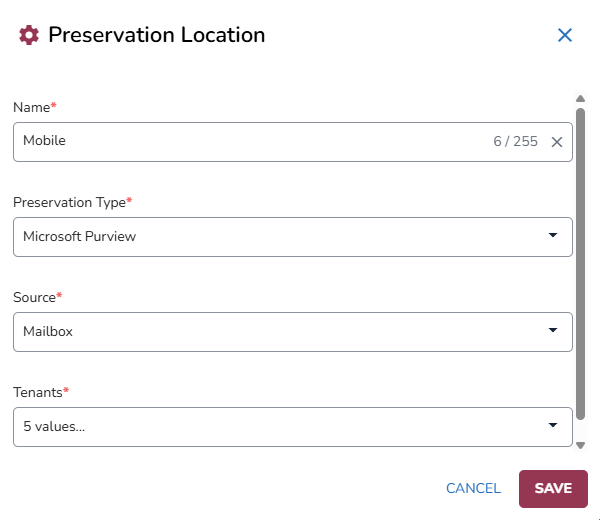Viewport: 600px width, 520px height.
Task: Click the scrollbar down arrow
Action: [580, 445]
